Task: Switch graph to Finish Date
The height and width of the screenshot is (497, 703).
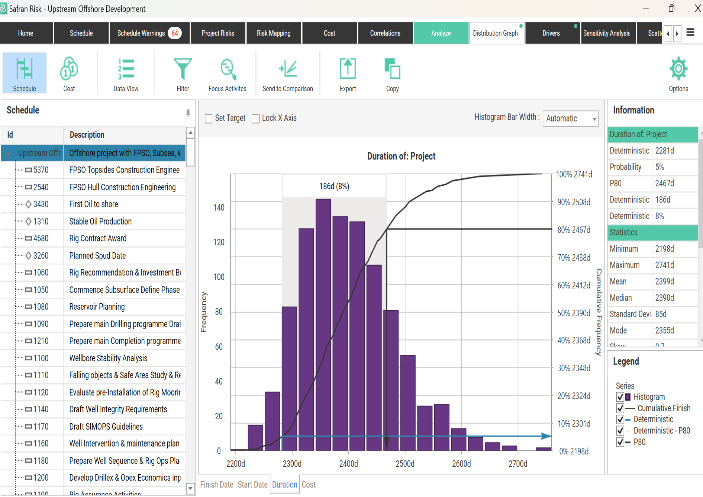Action: coord(217,484)
